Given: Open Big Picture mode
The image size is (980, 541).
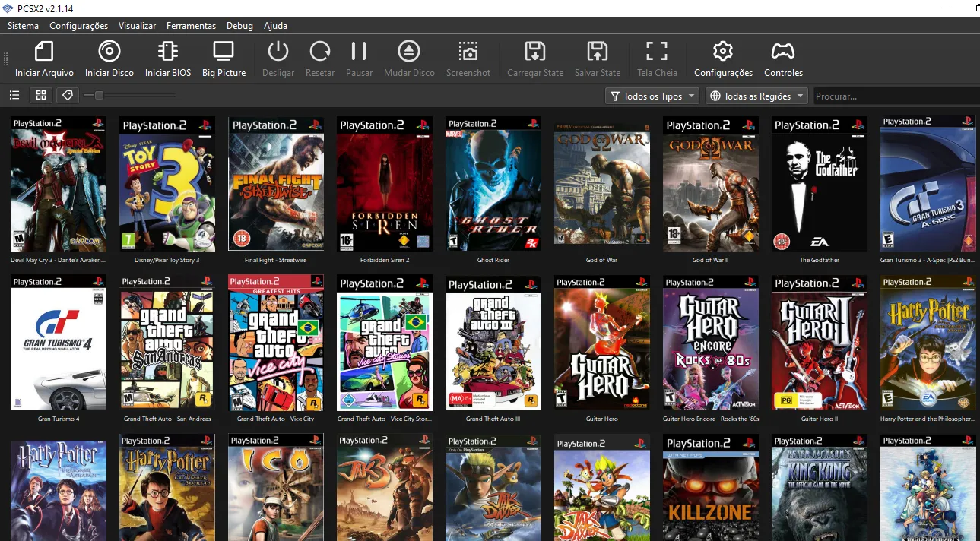Looking at the screenshot, I should coord(223,58).
